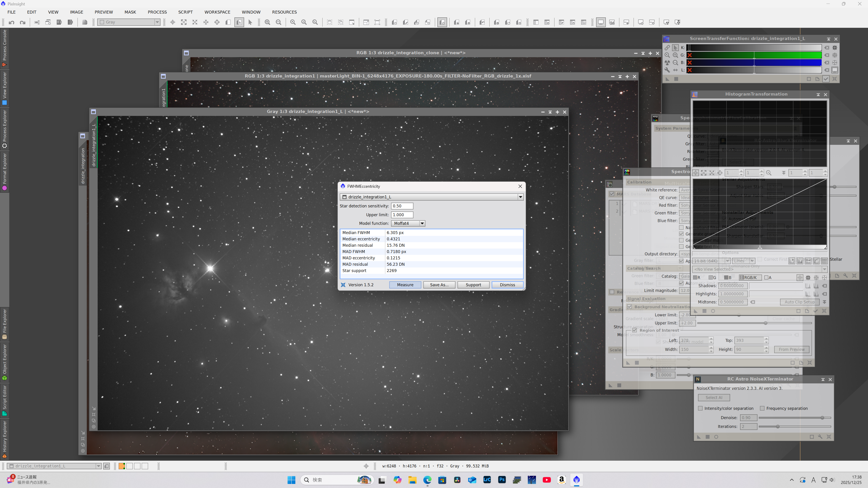Click the Star detection sensitivity field
This screenshot has width=868, height=488.
point(402,206)
